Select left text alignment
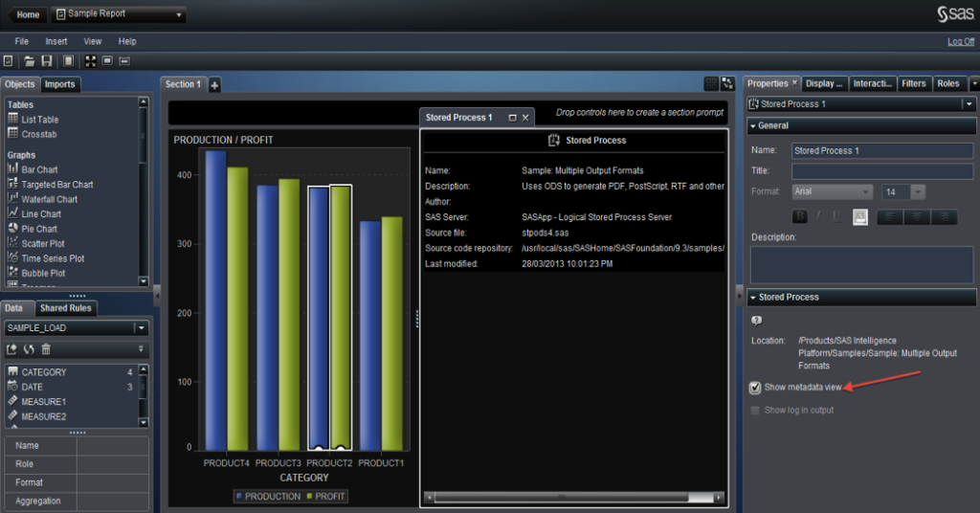Viewport: 980px width, 513px height. [x=890, y=217]
